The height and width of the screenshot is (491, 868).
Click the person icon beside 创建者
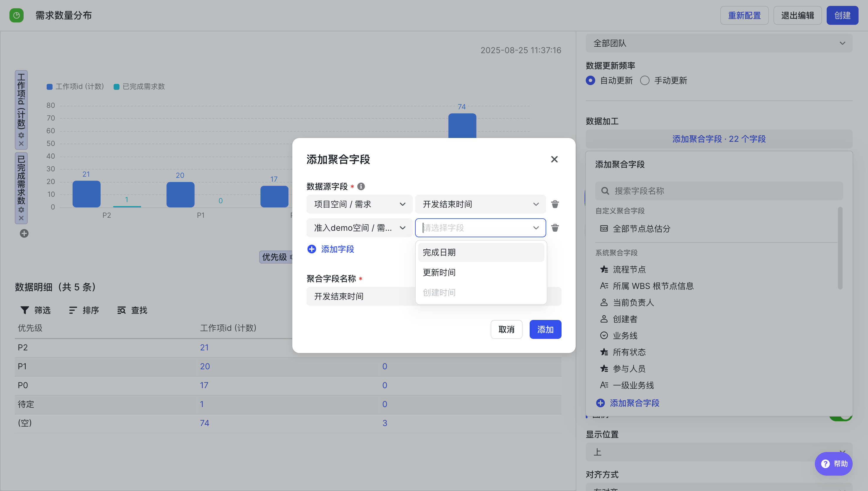(x=604, y=319)
